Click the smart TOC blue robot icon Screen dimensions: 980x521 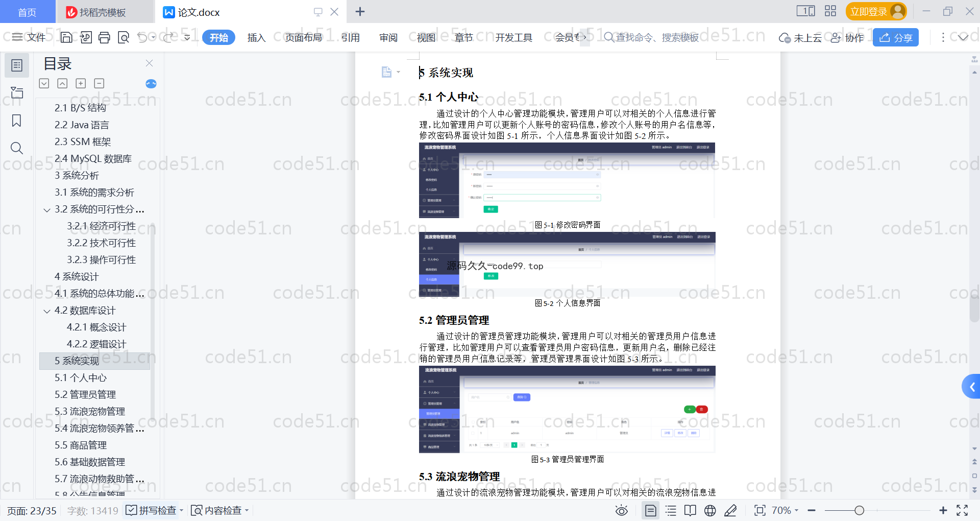click(x=151, y=84)
